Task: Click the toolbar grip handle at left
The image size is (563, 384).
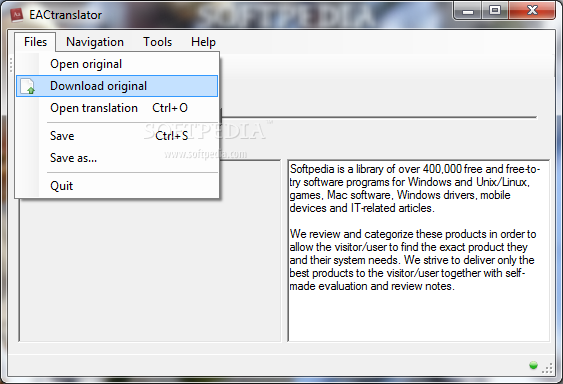Action: click(11, 65)
